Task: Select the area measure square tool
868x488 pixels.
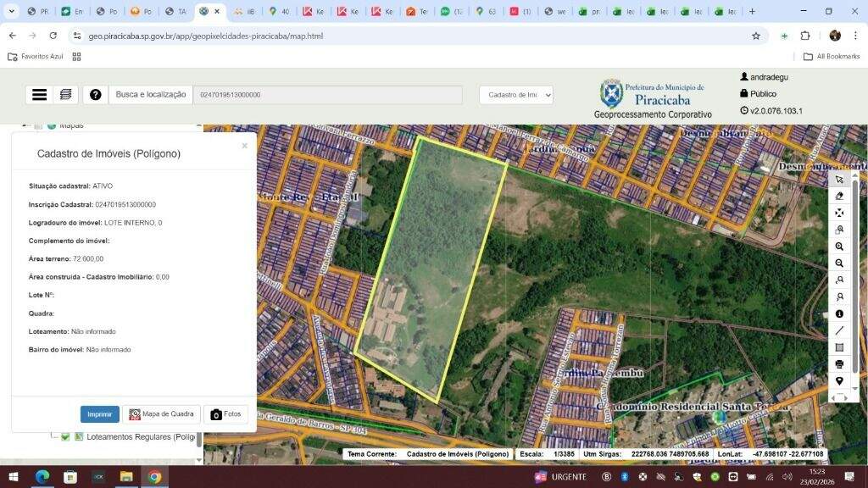Action: pos(839,347)
